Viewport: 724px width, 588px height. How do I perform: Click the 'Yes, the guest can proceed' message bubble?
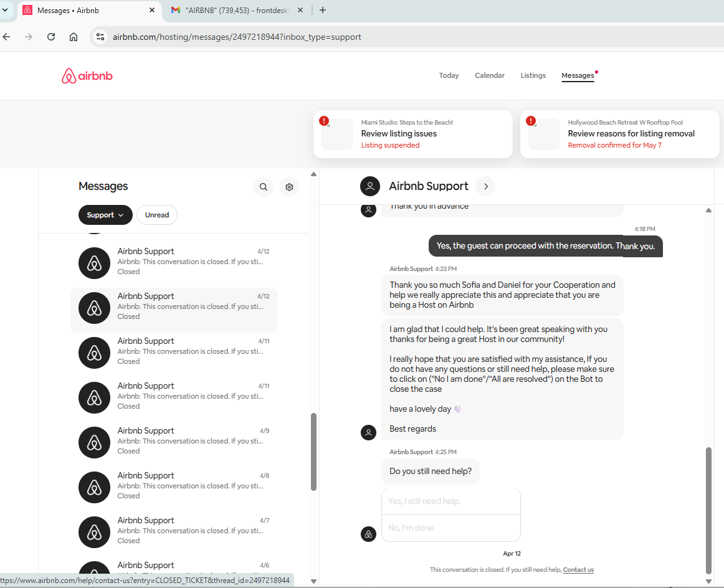pyautogui.click(x=546, y=246)
